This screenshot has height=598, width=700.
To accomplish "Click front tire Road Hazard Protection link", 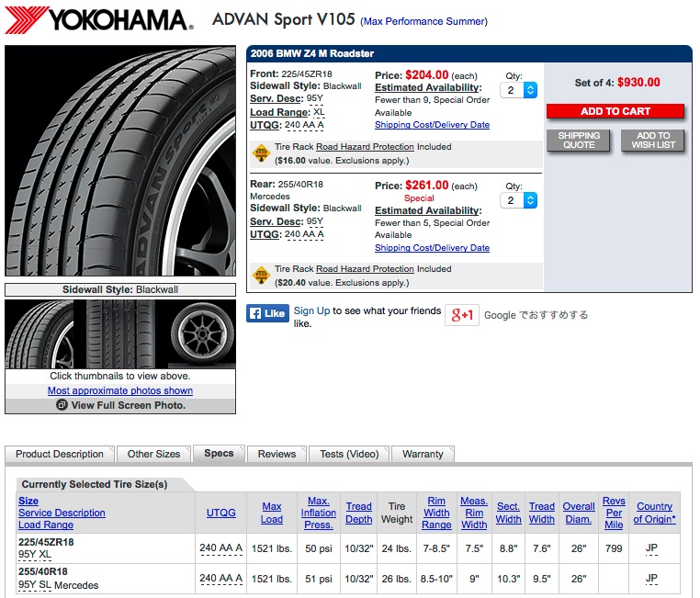I will pos(365,147).
